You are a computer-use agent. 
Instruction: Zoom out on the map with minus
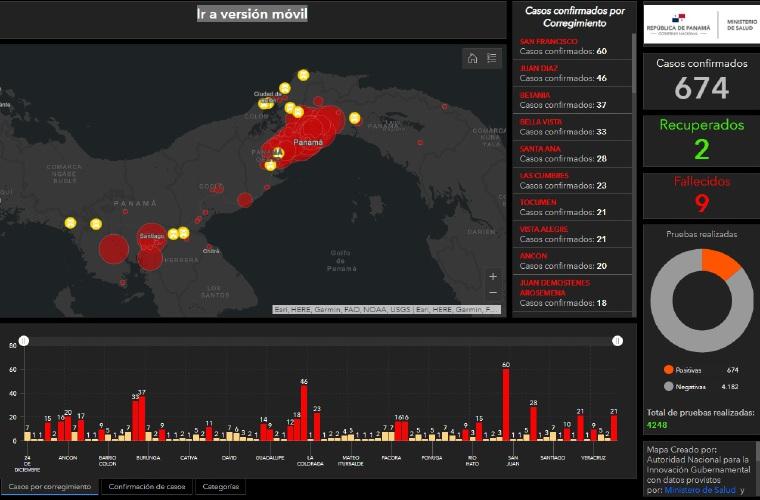(x=492, y=292)
